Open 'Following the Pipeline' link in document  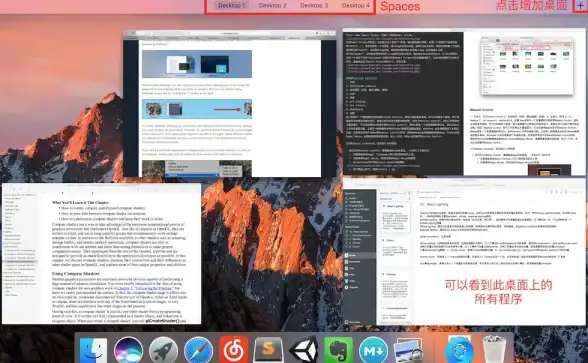pyautogui.click(x=153, y=288)
